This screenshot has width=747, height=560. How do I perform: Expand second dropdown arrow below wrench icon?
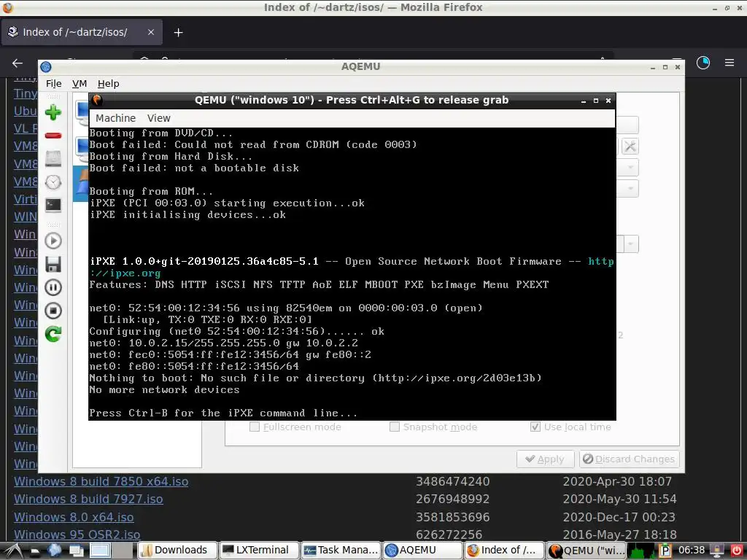coord(630,189)
